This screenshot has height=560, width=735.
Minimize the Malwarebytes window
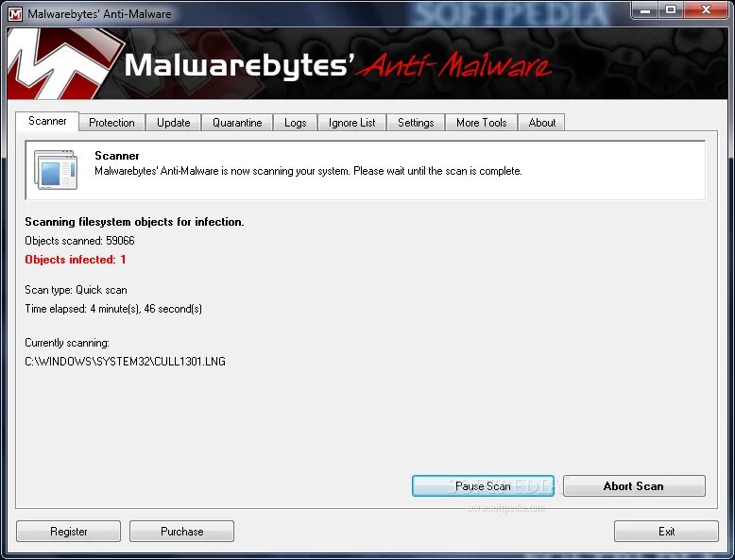pyautogui.click(x=645, y=9)
